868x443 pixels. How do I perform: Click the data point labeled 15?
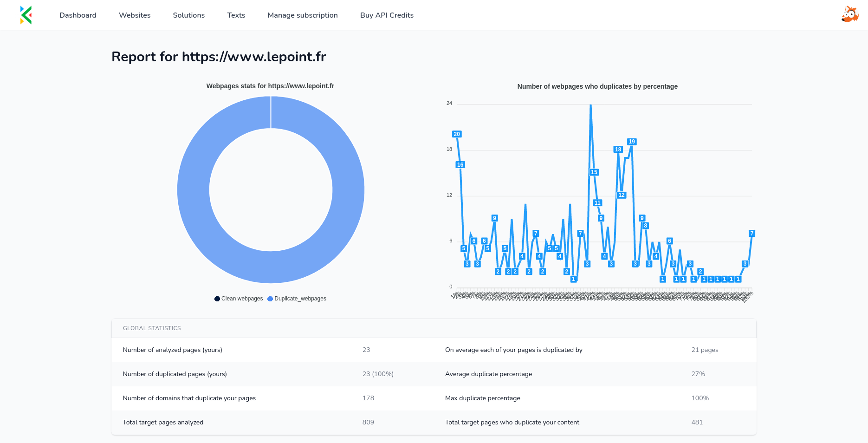594,172
